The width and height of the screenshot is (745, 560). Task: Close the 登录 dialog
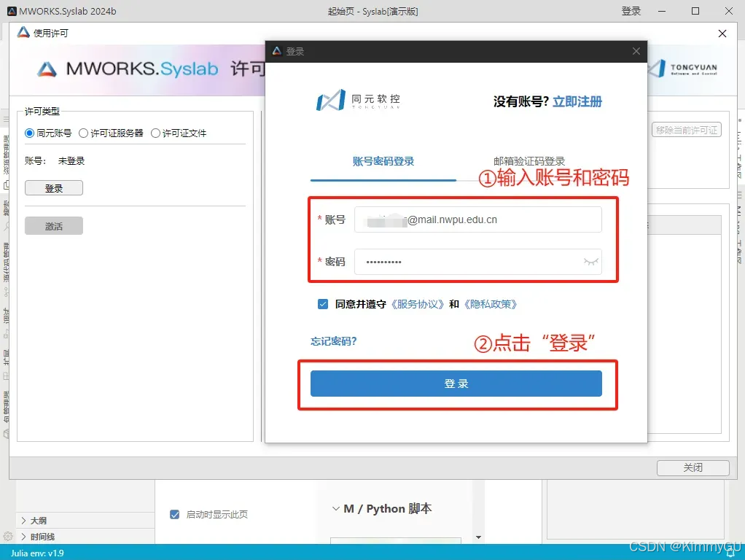636,51
